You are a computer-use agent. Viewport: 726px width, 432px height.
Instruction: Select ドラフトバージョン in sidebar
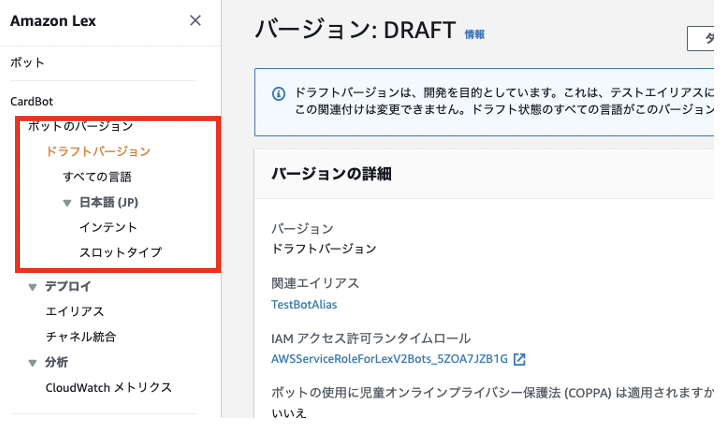pyautogui.click(x=98, y=151)
